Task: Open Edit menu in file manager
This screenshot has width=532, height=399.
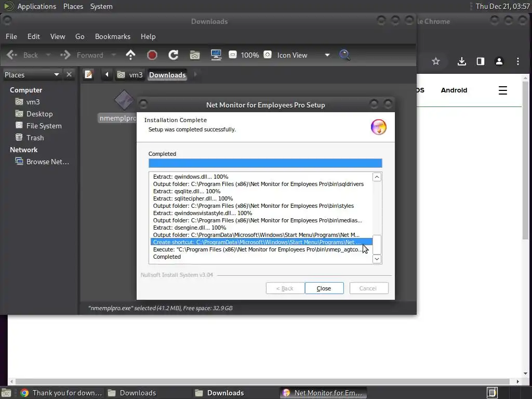Action: (33, 36)
